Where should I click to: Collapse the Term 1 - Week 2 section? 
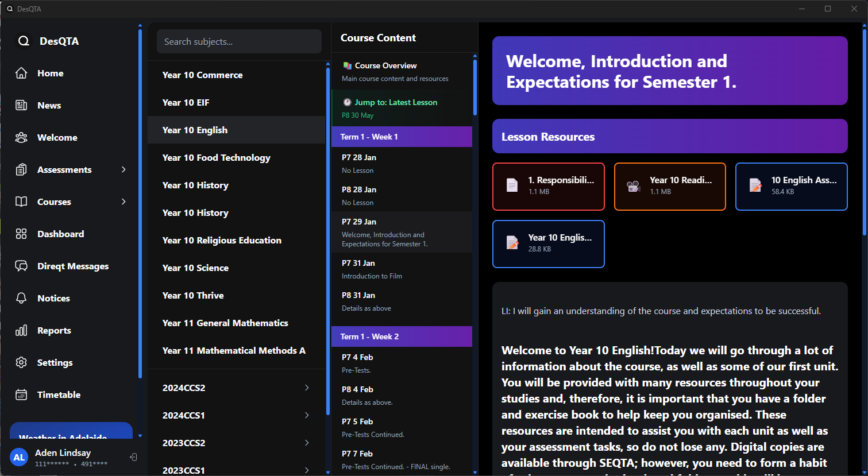coord(402,336)
